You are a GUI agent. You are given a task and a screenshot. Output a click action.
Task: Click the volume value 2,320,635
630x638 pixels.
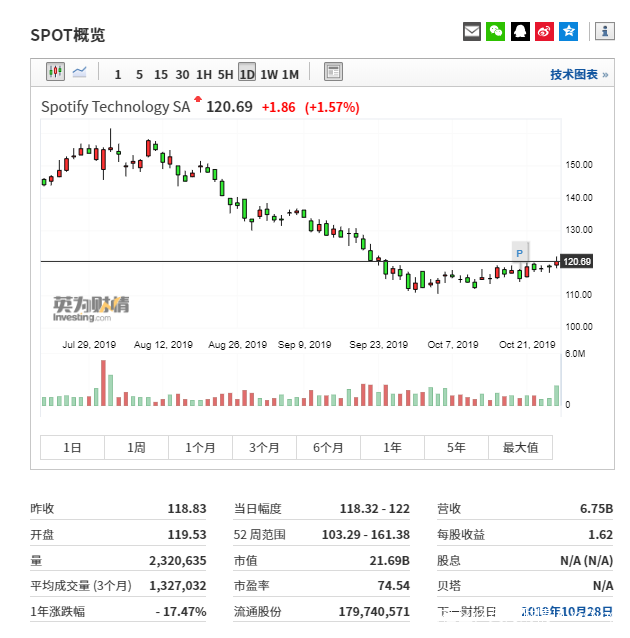tap(178, 561)
